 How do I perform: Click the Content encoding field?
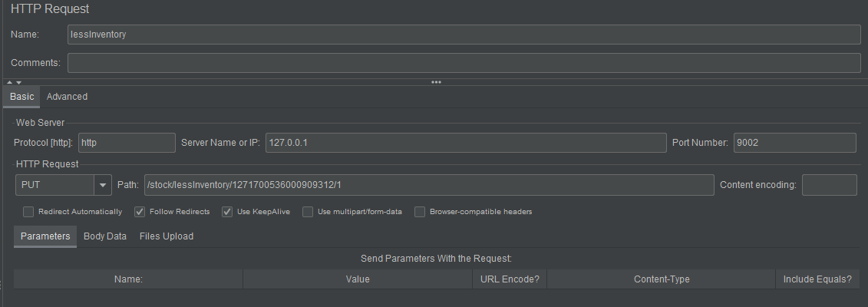pos(830,185)
